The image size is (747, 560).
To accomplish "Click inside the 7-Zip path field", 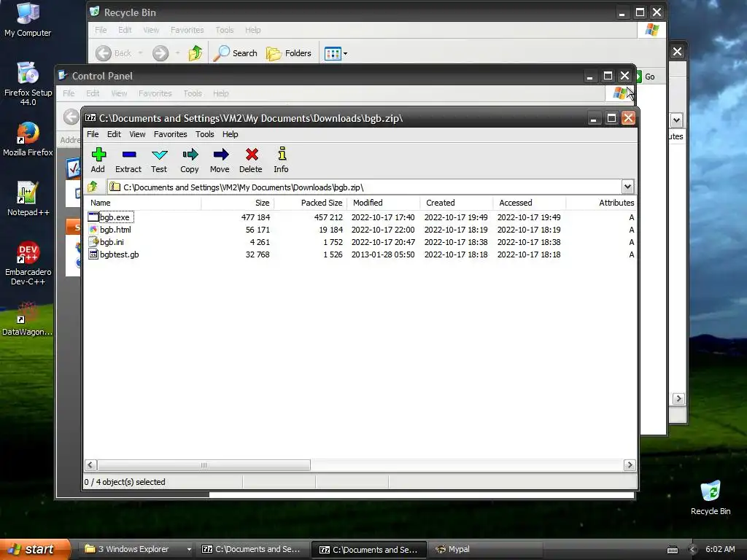I will pyautogui.click(x=365, y=187).
